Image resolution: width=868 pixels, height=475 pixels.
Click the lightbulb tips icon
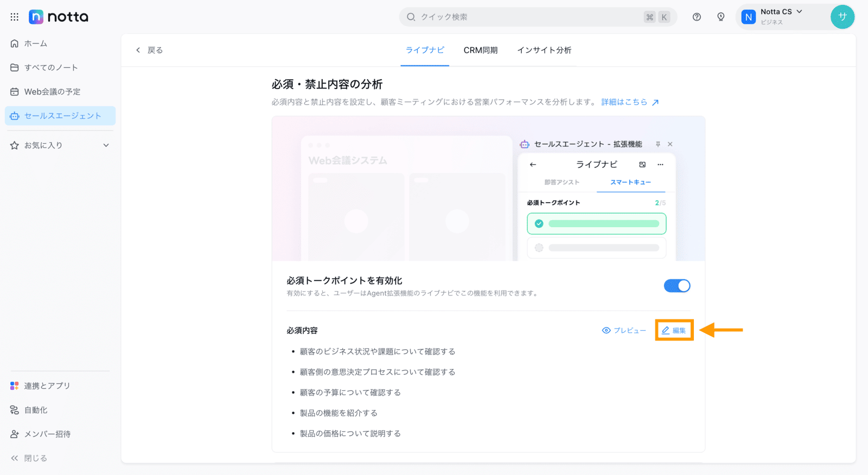720,17
